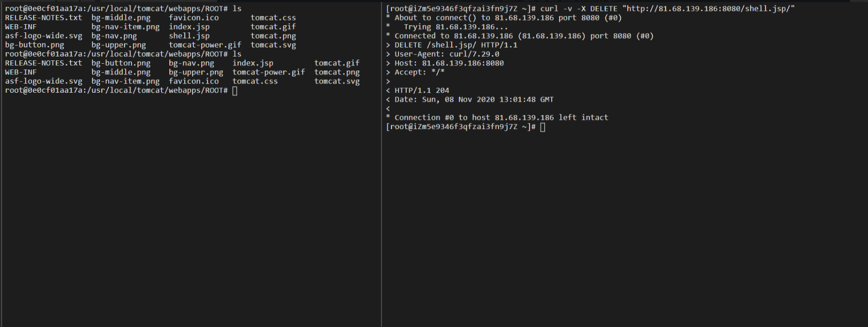The height and width of the screenshot is (327, 868).
Task: Select the Accept */* header line
Action: coord(419,72)
